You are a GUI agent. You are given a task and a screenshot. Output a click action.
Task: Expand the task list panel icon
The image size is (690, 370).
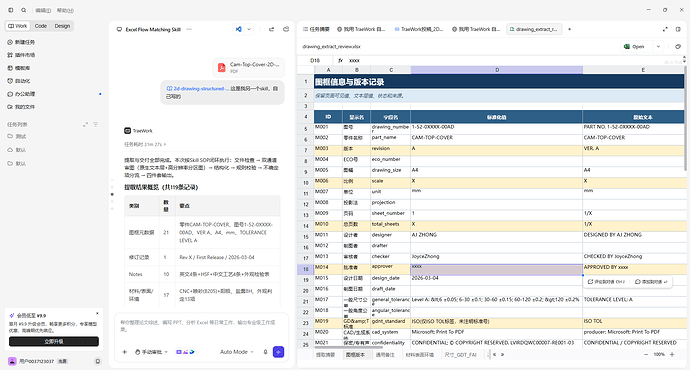[x=85, y=125]
